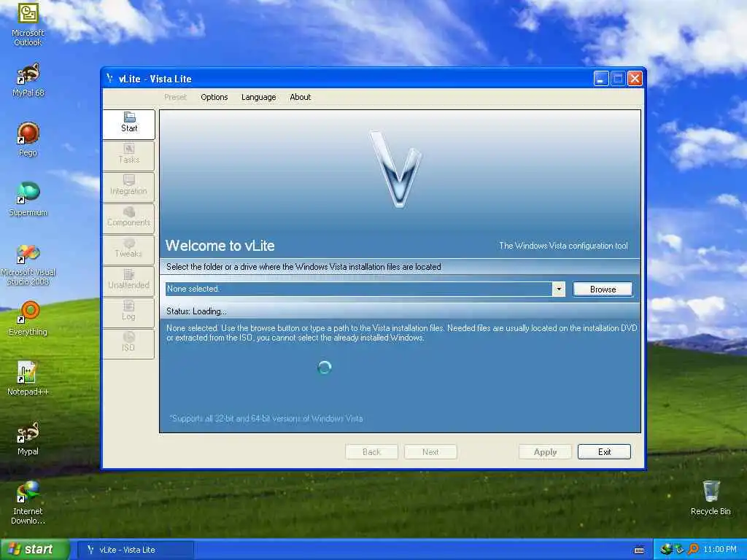This screenshot has width=747, height=560.
Task: Select the Mypal desktop icon
Action: click(x=28, y=438)
